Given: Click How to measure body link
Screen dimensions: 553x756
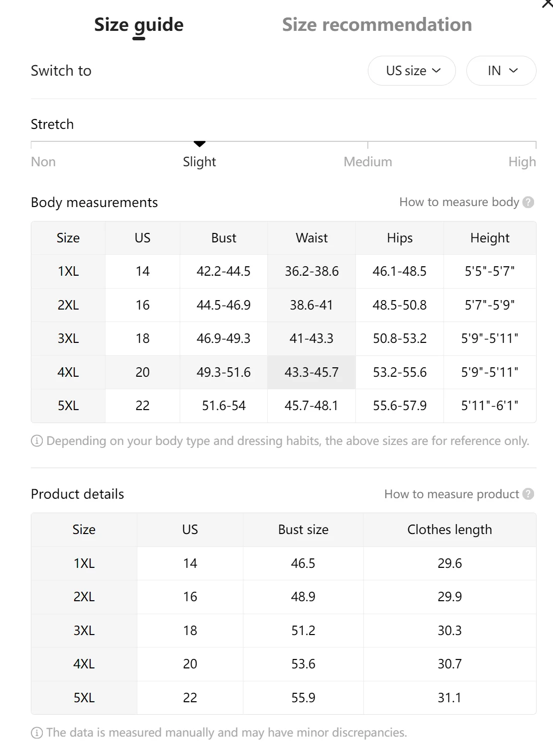Looking at the screenshot, I should point(459,202).
